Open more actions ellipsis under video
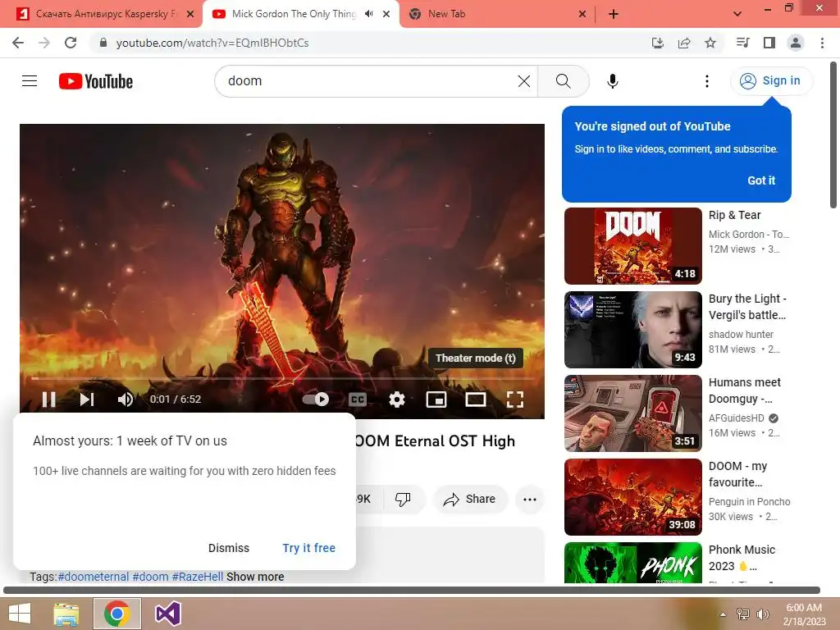This screenshot has height=630, width=840. [x=530, y=500]
